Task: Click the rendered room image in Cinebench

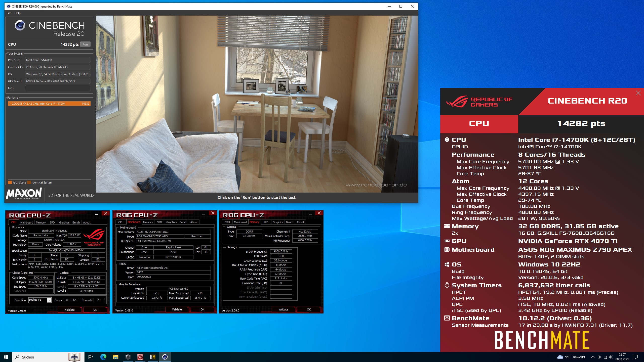Action: point(257,104)
